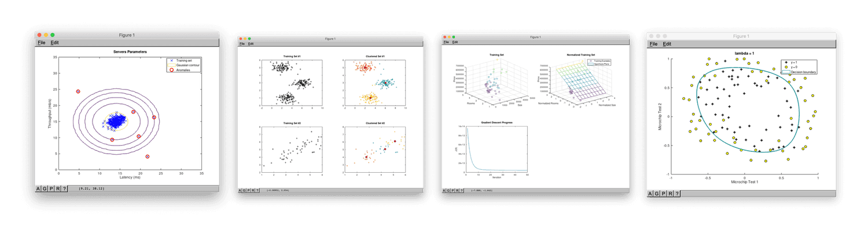Open Edit menu in lambda = 1 window

[667, 44]
